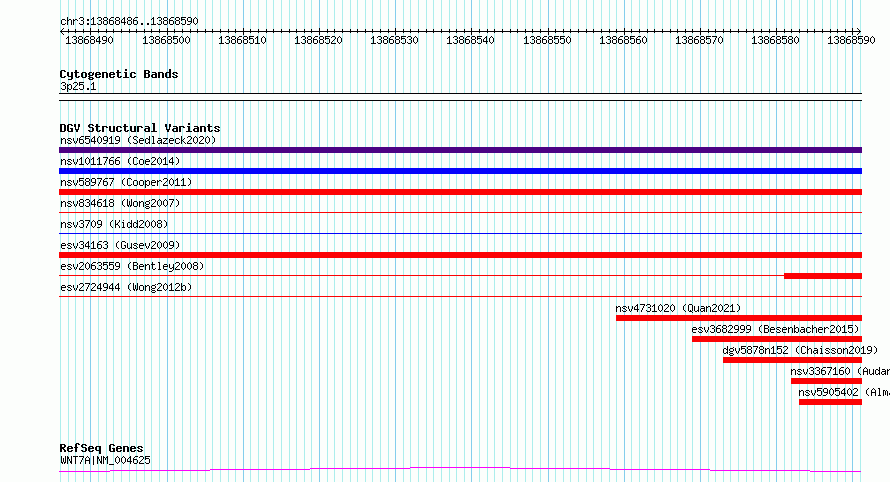890x482 pixels.
Task: Click ruler position 13868550
Action: tap(547, 40)
